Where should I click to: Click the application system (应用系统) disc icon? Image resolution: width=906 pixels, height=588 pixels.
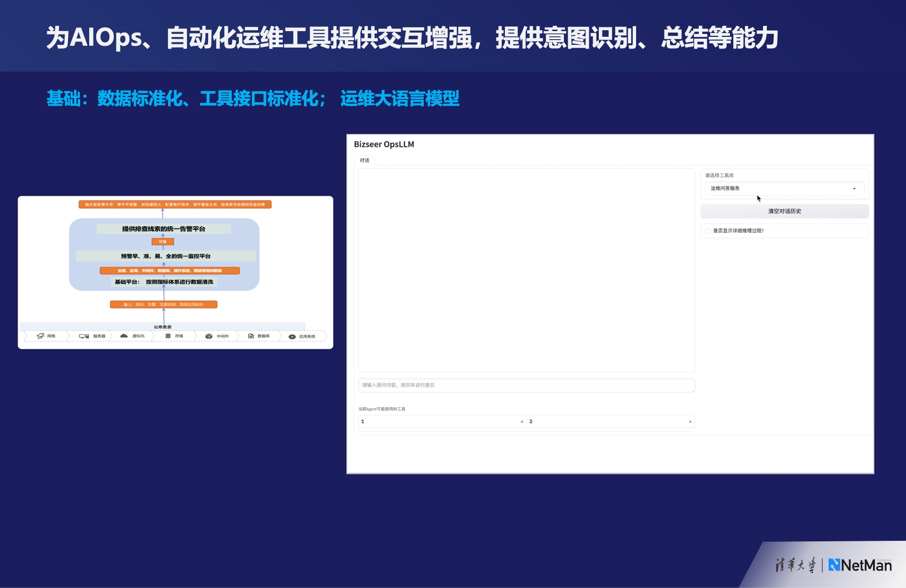point(292,337)
